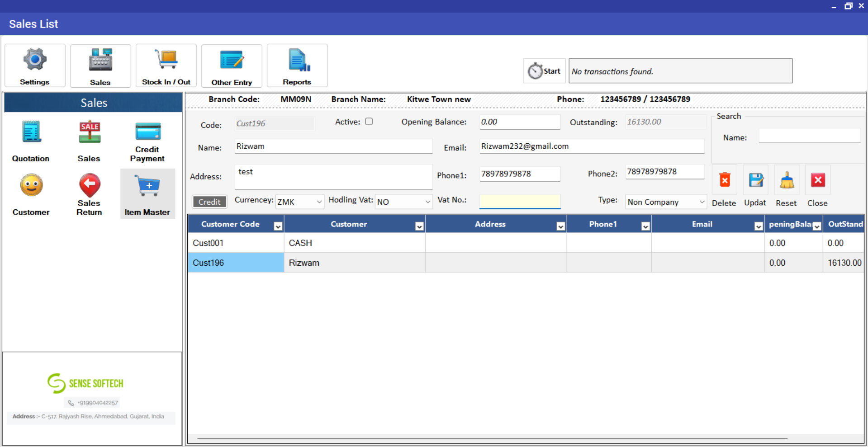Image resolution: width=868 pixels, height=447 pixels.
Task: Minimize the Sales List window
Action: click(x=834, y=6)
